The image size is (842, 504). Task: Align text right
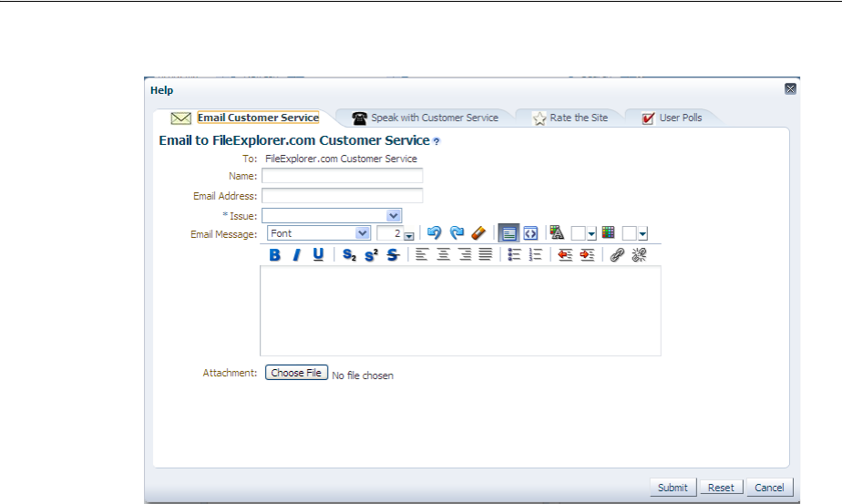[465, 254]
